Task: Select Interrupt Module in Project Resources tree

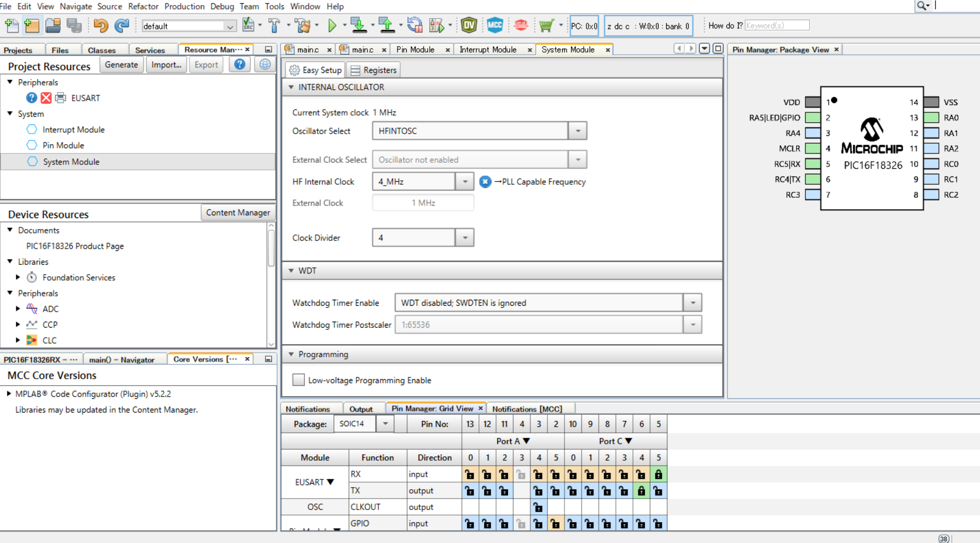Action: (x=73, y=130)
